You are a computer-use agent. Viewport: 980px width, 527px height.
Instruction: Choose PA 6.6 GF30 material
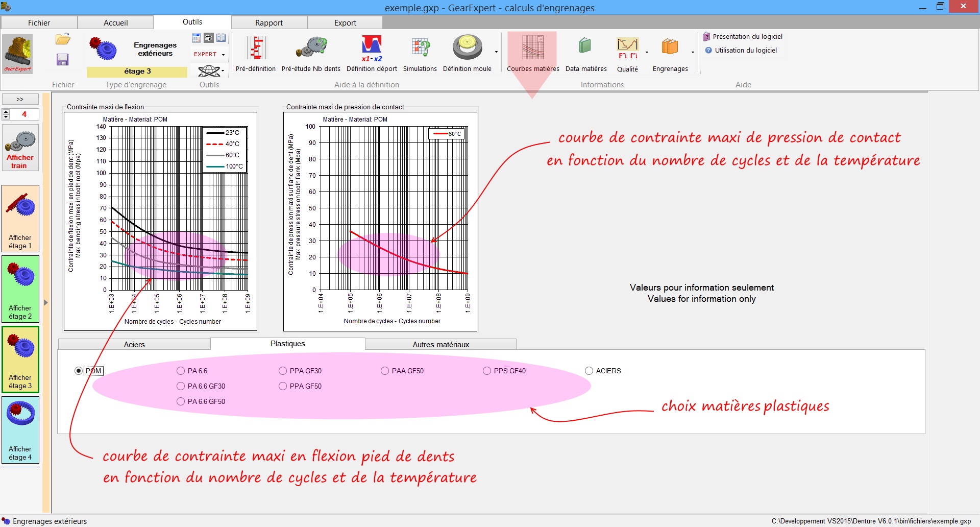pyautogui.click(x=181, y=386)
